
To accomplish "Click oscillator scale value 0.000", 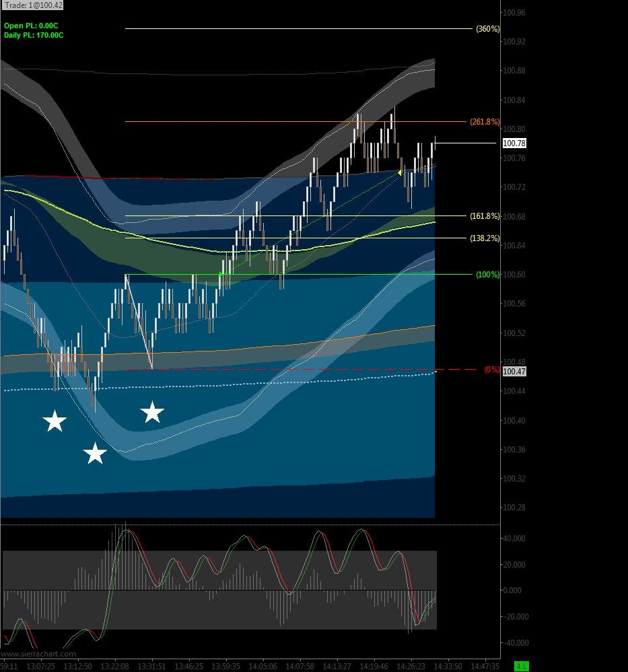I will coord(512,591).
